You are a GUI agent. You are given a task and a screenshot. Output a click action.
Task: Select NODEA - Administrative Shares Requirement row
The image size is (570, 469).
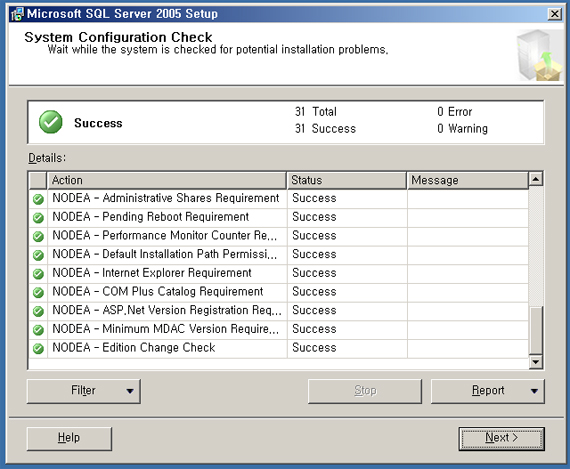[278, 199]
